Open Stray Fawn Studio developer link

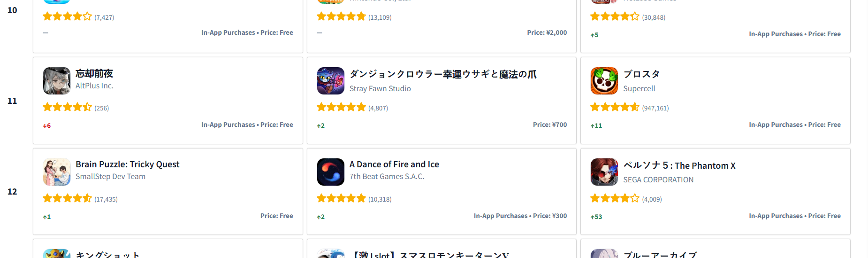pyautogui.click(x=380, y=88)
